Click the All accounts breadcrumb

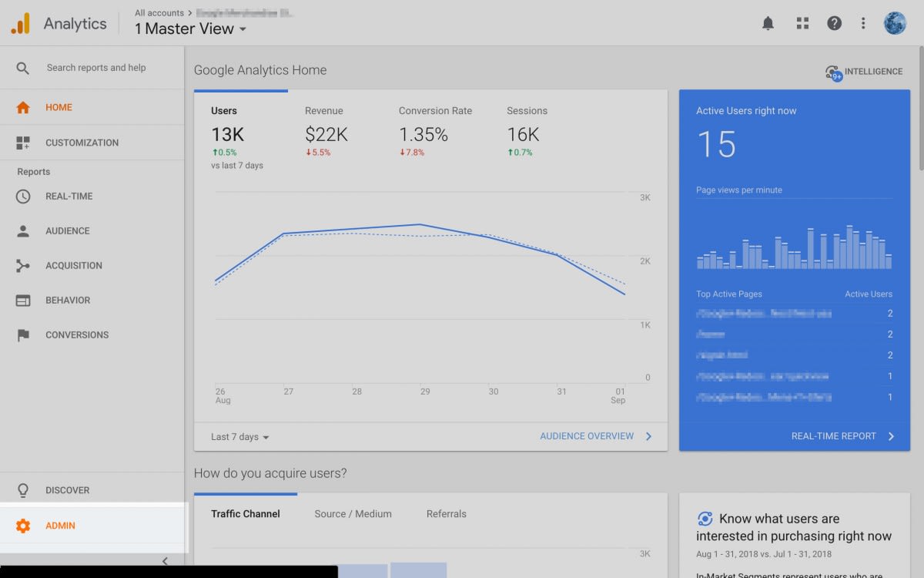click(x=159, y=13)
